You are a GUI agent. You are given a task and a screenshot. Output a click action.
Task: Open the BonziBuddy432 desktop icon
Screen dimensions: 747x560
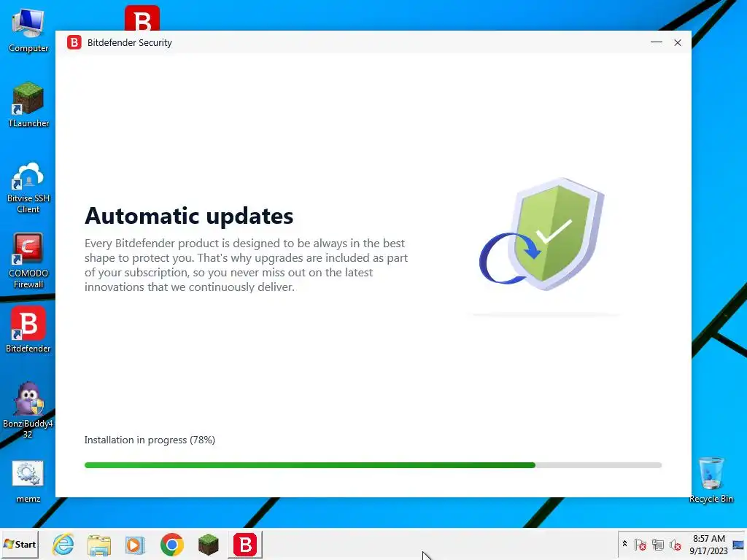tap(28, 410)
